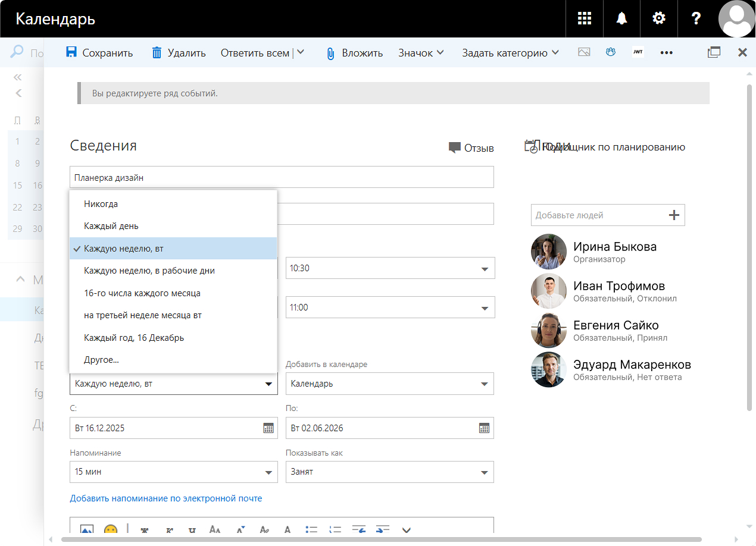Open calendar picker for end date 02.06.2026
This screenshot has height=546, width=756.
point(484,428)
